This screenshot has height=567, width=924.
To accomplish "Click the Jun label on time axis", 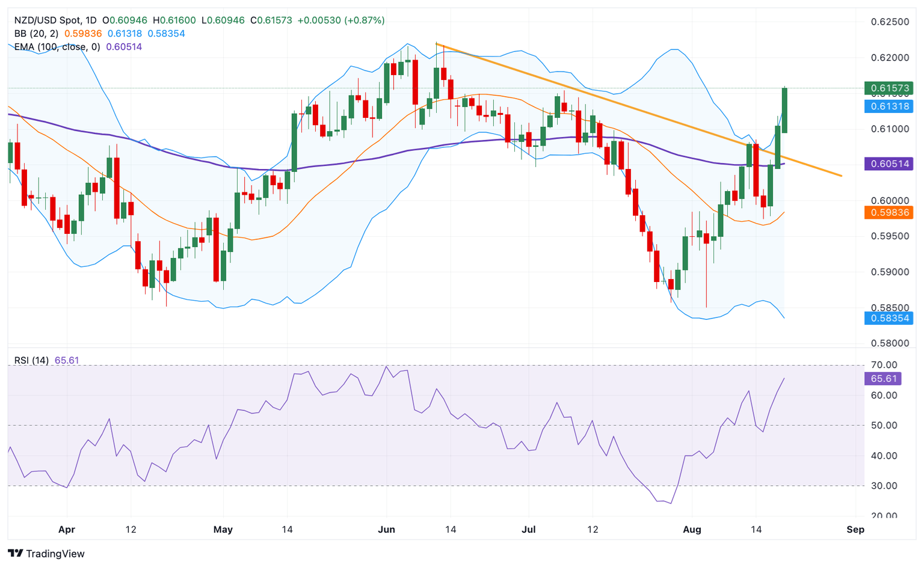I will (x=386, y=530).
